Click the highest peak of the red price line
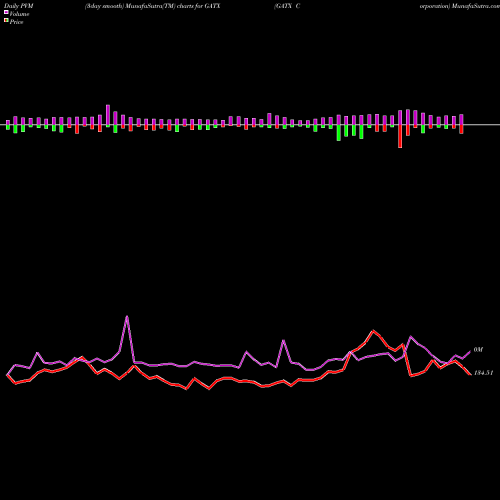This screenshot has width=500, height=500. pyautogui.click(x=373, y=331)
